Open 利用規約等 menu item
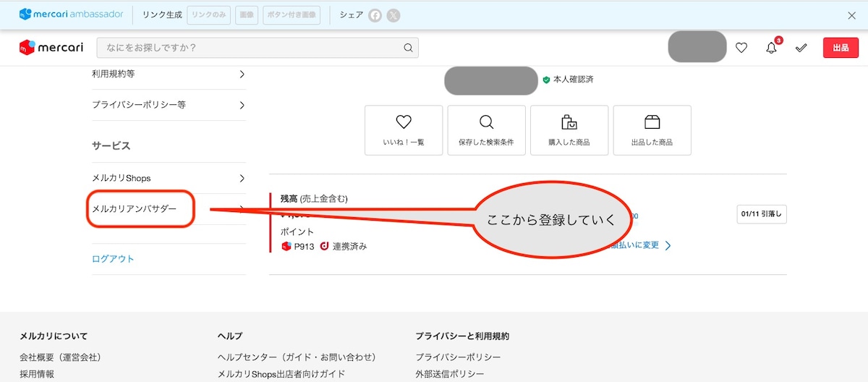The width and height of the screenshot is (868, 382). 169,74
